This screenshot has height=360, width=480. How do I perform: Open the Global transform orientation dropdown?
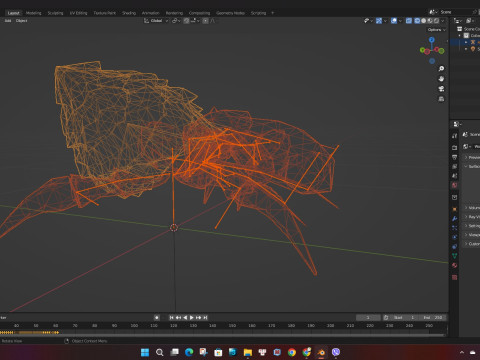pyautogui.click(x=156, y=21)
